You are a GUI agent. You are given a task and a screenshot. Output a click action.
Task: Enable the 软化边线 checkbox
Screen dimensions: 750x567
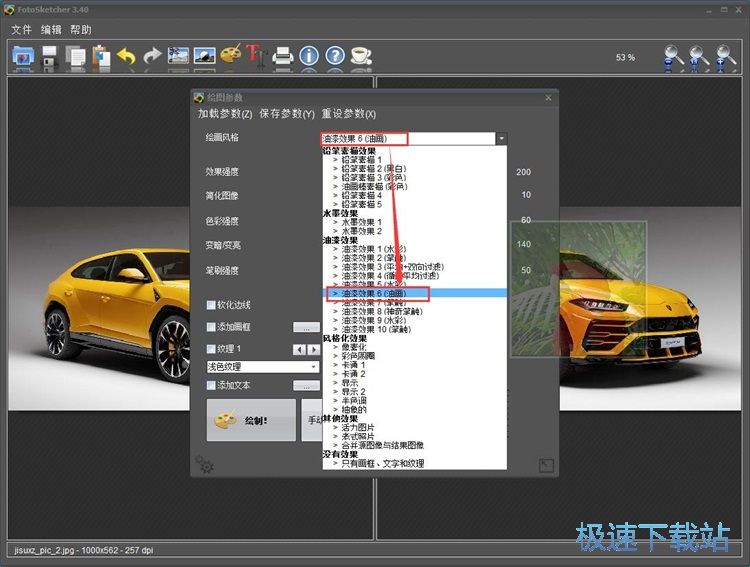pos(211,305)
